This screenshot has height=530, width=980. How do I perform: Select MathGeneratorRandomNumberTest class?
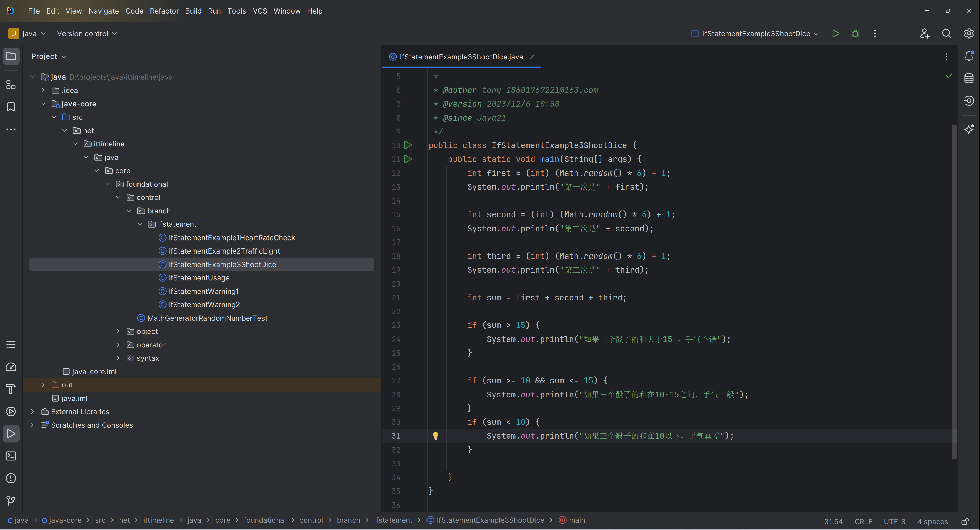[207, 318]
